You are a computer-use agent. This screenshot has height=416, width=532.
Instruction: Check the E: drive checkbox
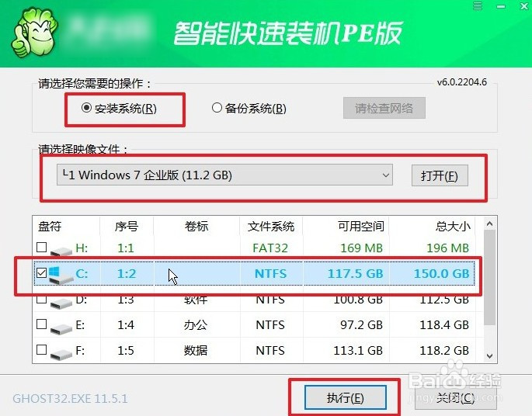tap(41, 324)
